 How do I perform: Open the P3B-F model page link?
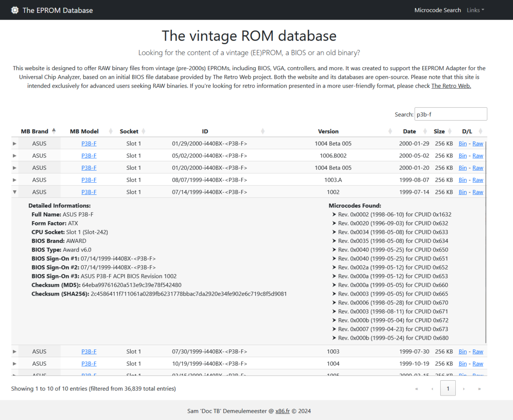[88, 143]
